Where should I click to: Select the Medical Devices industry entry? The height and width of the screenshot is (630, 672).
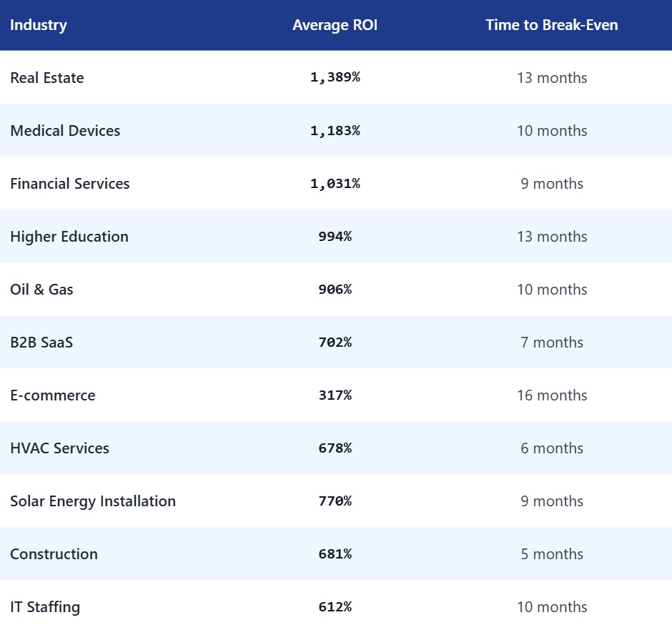65,131
